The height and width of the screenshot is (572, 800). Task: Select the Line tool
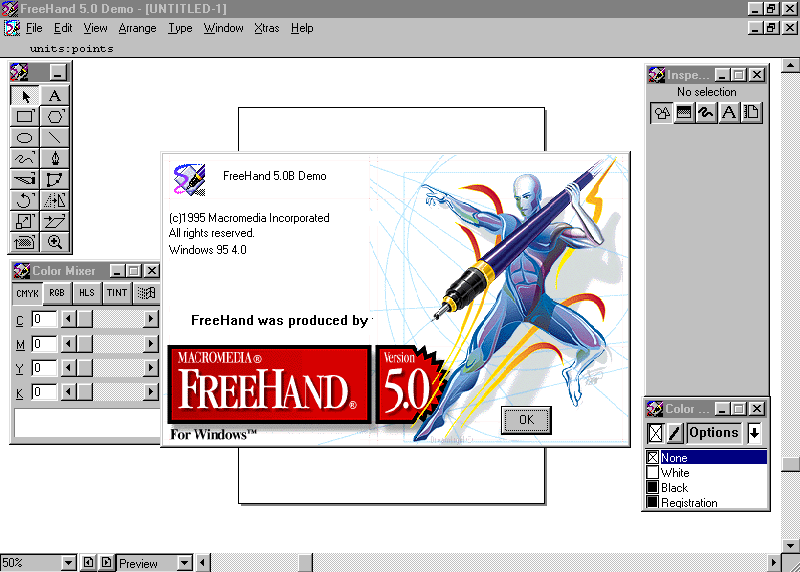click(x=55, y=138)
